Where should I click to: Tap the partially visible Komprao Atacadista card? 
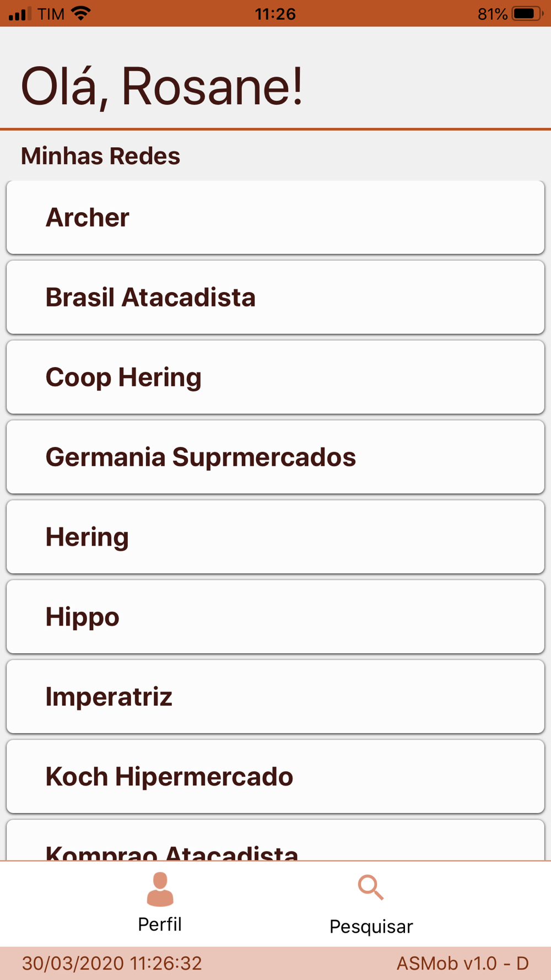[x=275, y=841]
